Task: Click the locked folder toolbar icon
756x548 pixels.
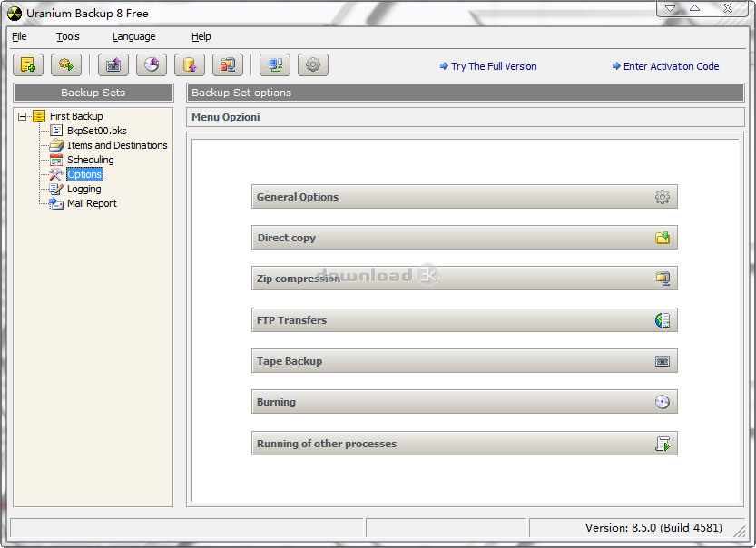Action: pos(228,64)
